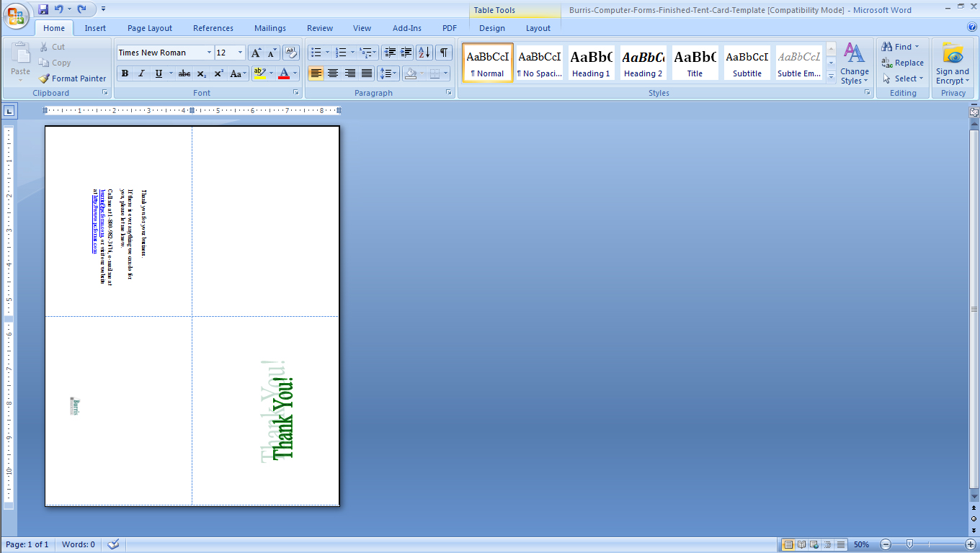Apply the yellow text highlight color
Viewport: 980px width, 553px height.
coord(260,73)
